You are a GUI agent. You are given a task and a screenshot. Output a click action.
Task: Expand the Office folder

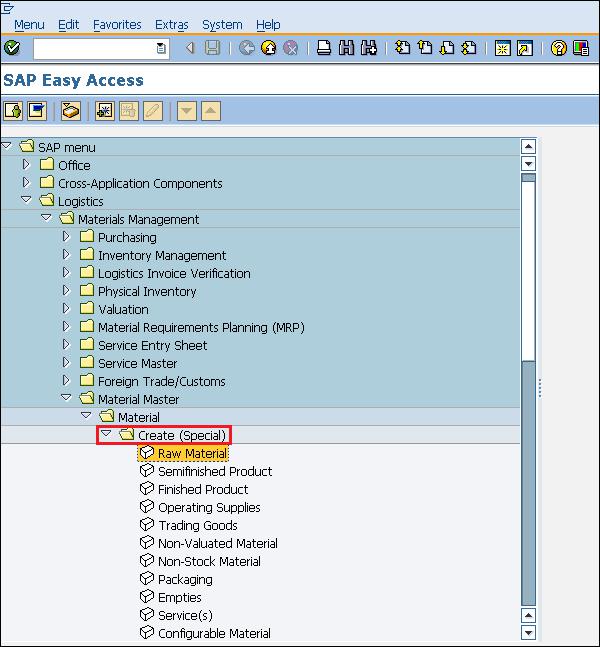point(26,164)
